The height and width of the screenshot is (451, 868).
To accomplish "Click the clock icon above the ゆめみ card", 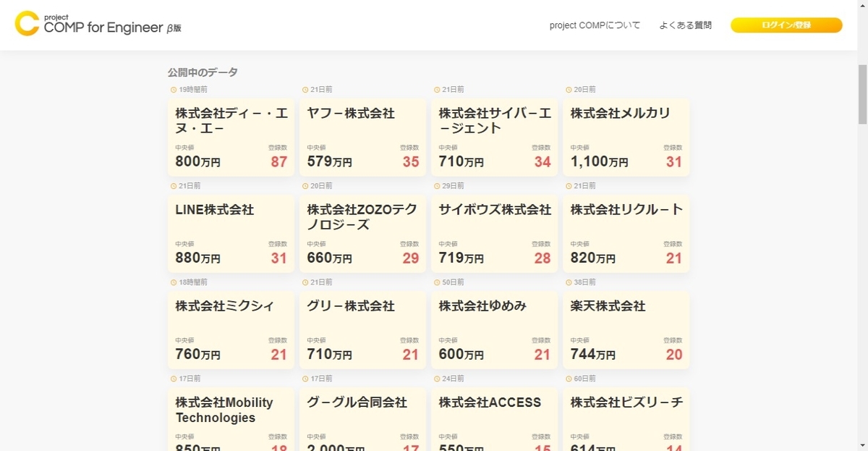I will (437, 282).
